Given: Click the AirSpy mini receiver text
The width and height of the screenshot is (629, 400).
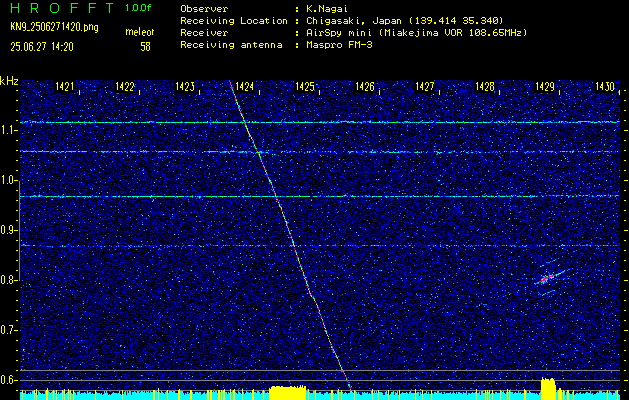Looking at the screenshot, I should click(416, 33).
